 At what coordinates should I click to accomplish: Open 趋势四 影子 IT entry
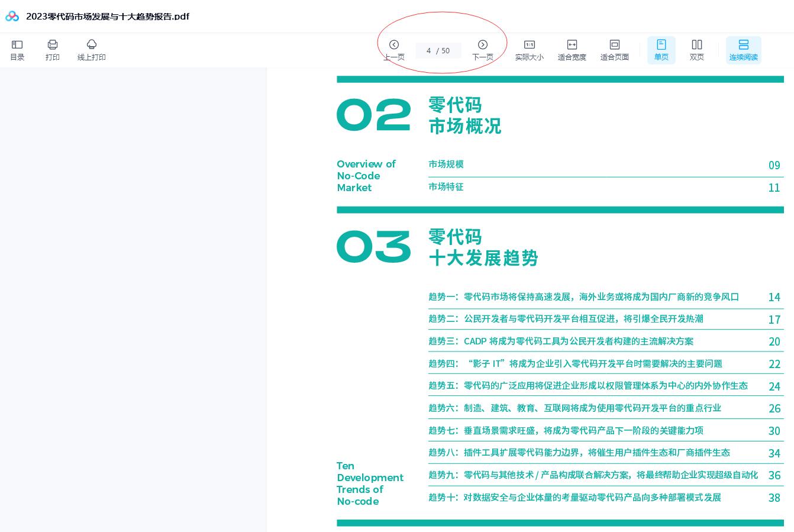(x=575, y=364)
